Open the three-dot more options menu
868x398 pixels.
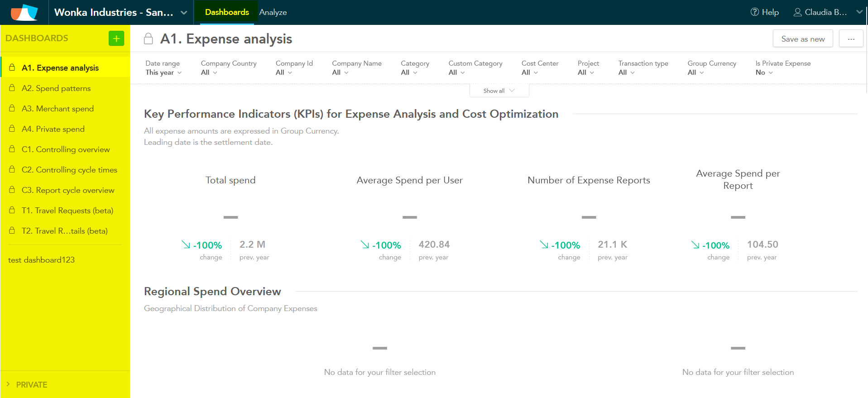click(851, 39)
